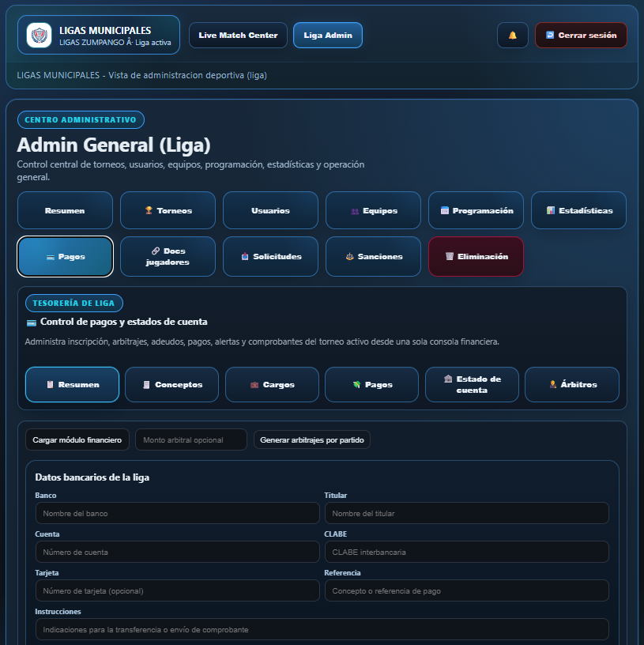The image size is (644, 645).
Task: Click the Ligas Municipales shield logo
Action: click(x=39, y=36)
